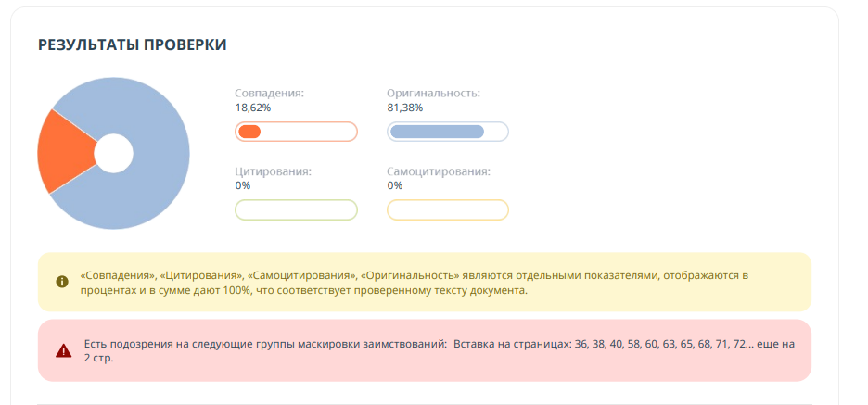Click the info circle icon in yellow notice
868x405 pixels.
point(62,282)
